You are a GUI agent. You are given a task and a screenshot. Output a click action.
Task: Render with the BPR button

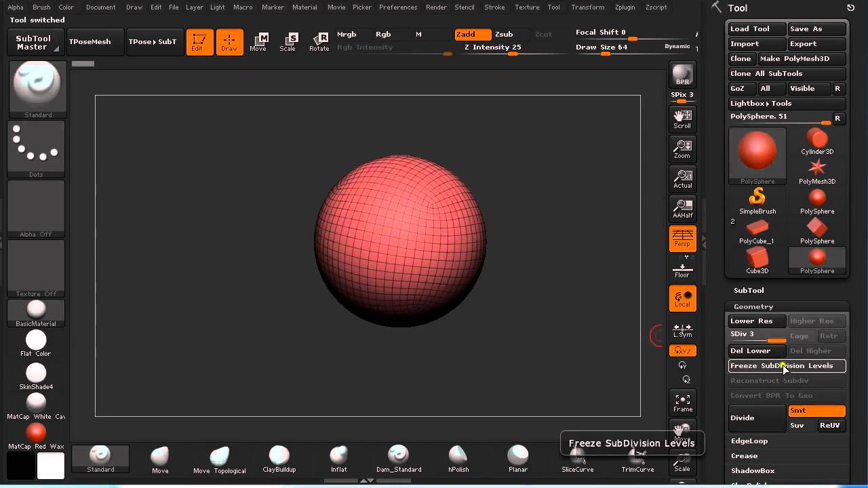[x=682, y=75]
